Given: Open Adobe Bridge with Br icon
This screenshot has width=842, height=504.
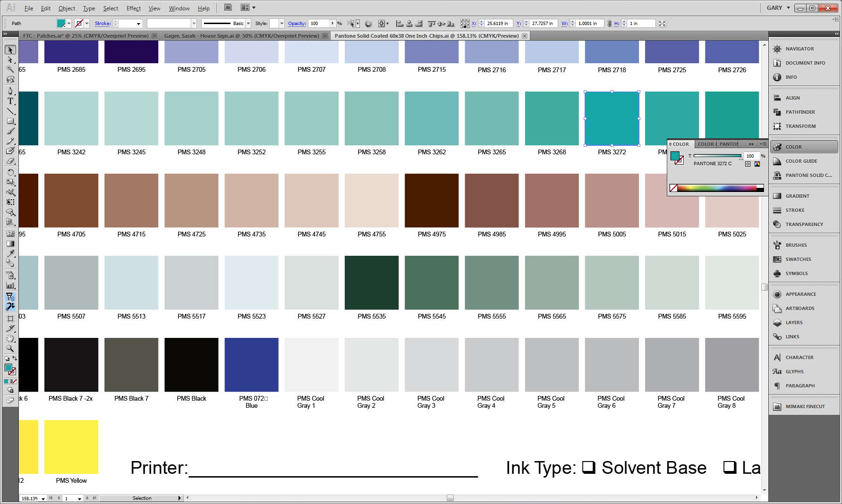Looking at the screenshot, I should tap(228, 8).
